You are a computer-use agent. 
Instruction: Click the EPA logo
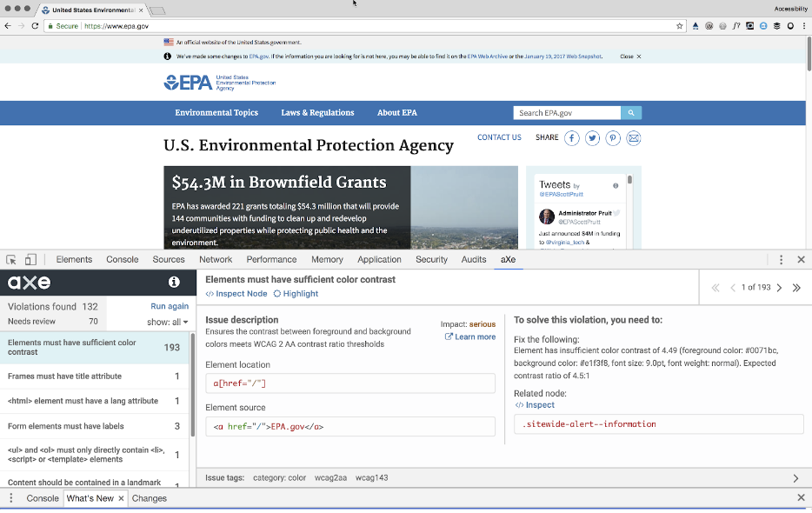(x=220, y=83)
